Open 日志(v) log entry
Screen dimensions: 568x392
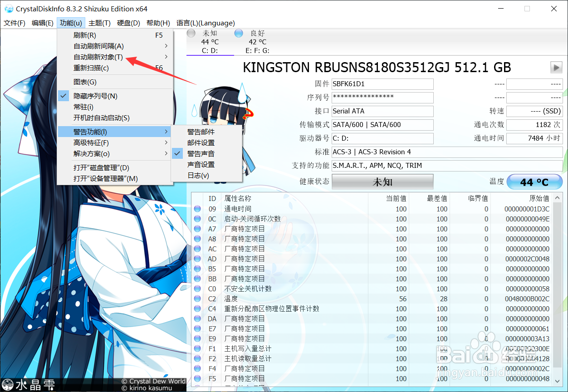(206, 176)
